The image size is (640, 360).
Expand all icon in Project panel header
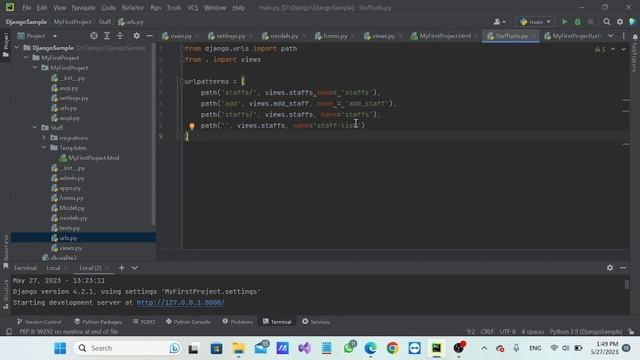107,36
